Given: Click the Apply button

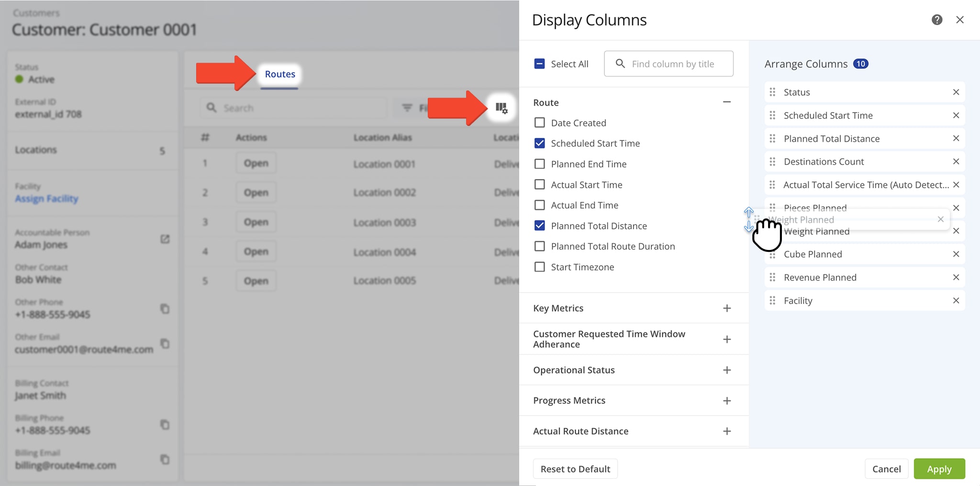Looking at the screenshot, I should (939, 469).
